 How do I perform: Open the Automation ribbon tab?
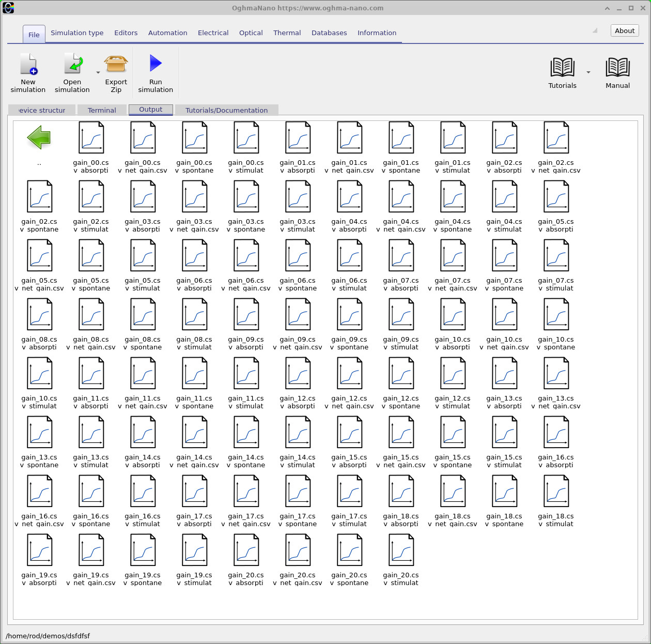pyautogui.click(x=168, y=33)
